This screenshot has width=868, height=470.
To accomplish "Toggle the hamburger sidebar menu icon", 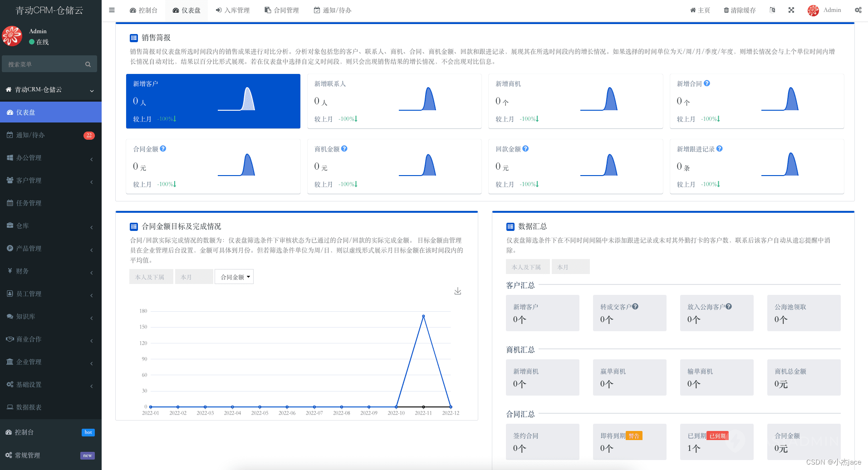I will pyautogui.click(x=112, y=10).
